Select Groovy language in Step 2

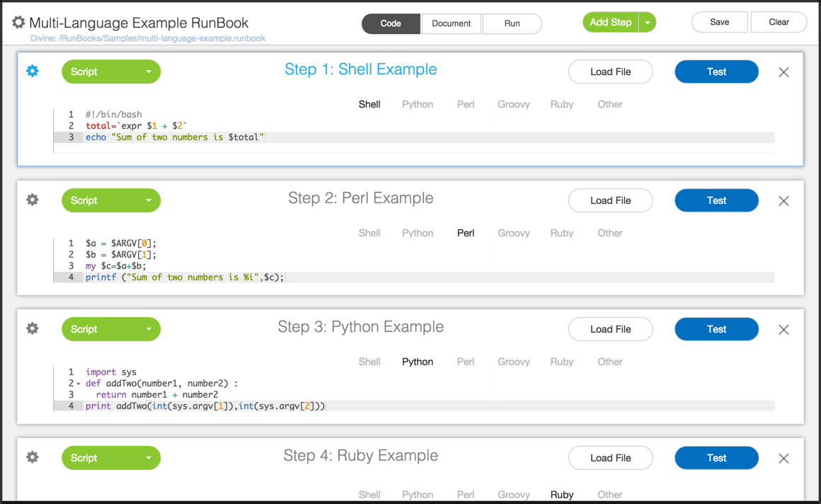(x=514, y=233)
